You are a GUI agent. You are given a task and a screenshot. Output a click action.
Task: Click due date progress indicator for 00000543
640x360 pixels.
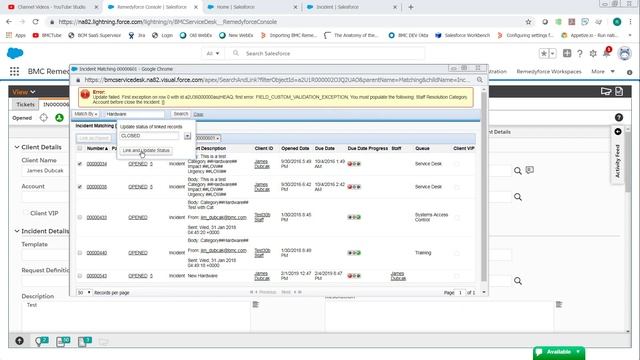pyautogui.click(x=354, y=276)
